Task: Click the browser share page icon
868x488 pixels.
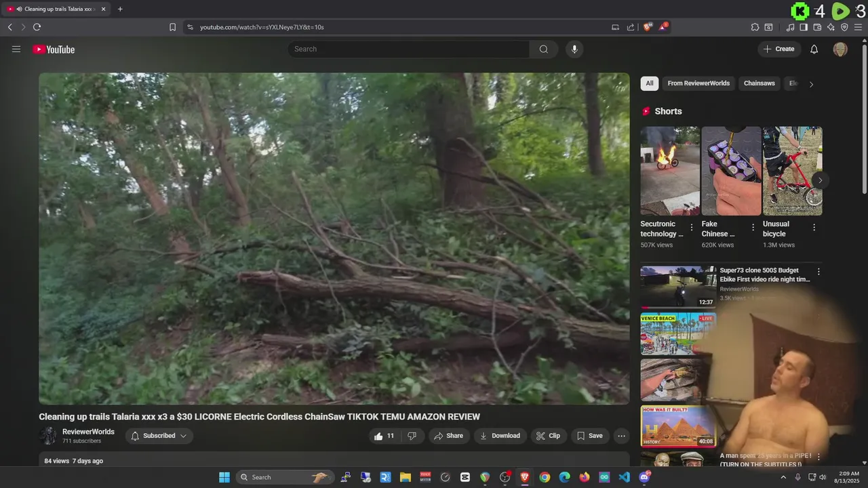Action: coord(631,27)
